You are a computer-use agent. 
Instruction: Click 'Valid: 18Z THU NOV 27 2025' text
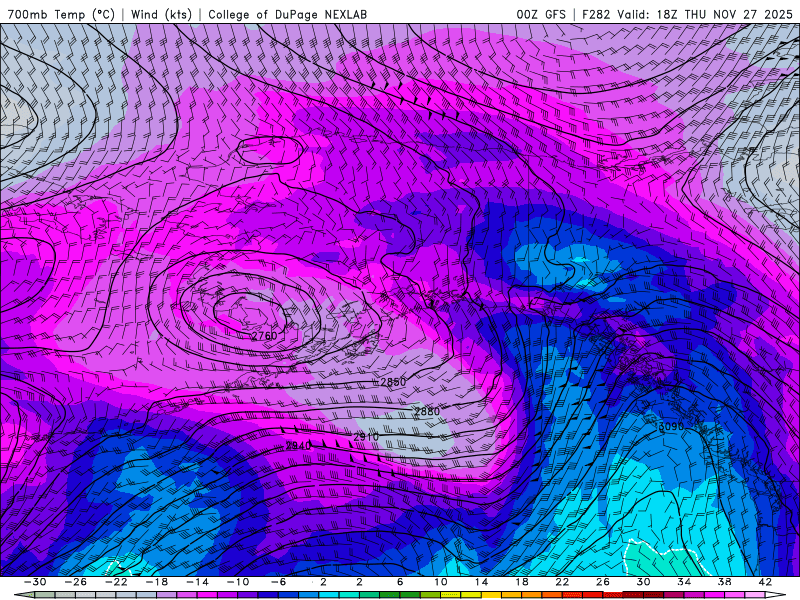point(705,14)
